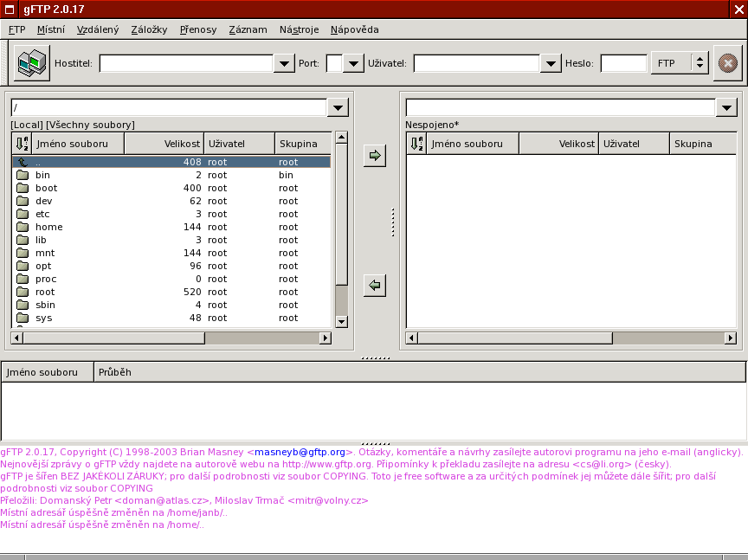Select the 'home' directory name text

tap(49, 227)
